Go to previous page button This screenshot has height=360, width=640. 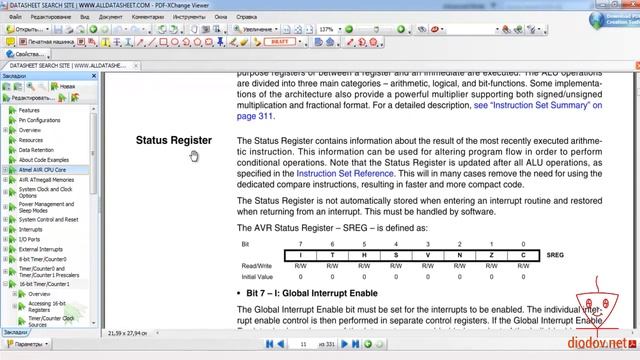(x=281, y=344)
